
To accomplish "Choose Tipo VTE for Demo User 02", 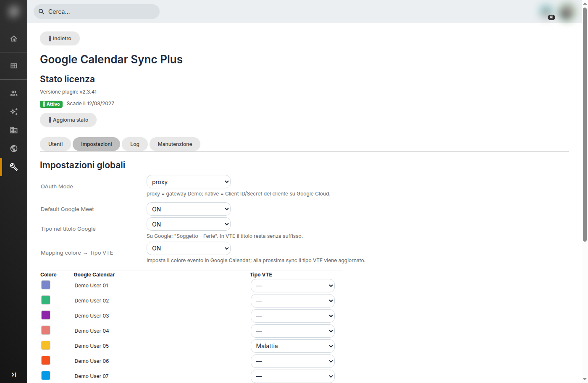I will [293, 301].
